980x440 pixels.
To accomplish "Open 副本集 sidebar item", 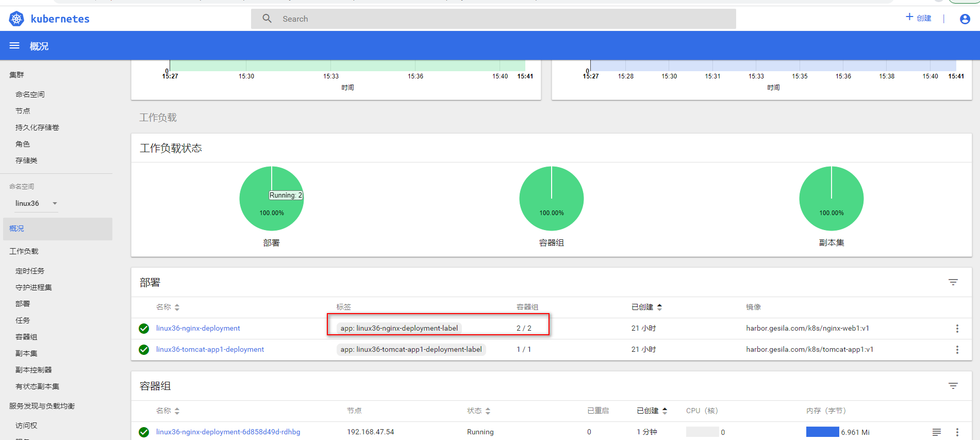I will coord(26,353).
